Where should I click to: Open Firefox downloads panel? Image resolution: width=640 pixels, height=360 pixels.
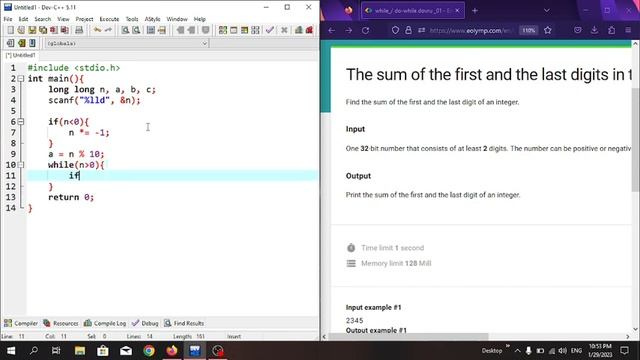(x=594, y=30)
